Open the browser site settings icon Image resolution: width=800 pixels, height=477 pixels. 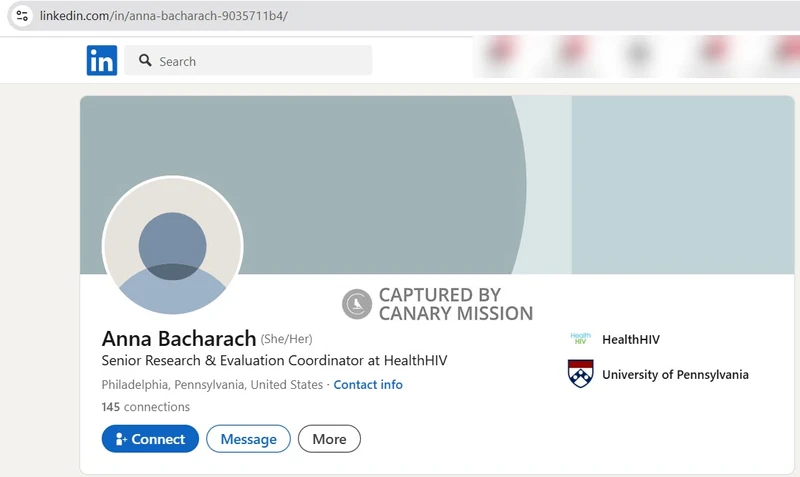(x=22, y=15)
